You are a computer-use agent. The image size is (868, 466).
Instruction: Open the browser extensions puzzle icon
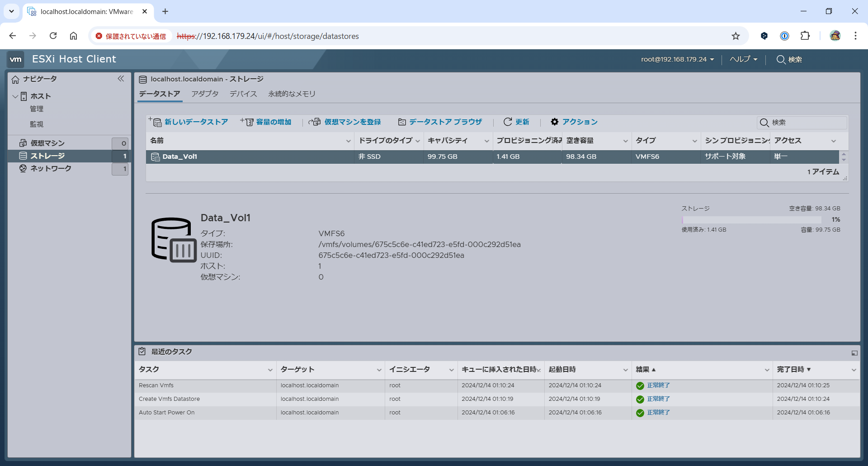(x=805, y=36)
